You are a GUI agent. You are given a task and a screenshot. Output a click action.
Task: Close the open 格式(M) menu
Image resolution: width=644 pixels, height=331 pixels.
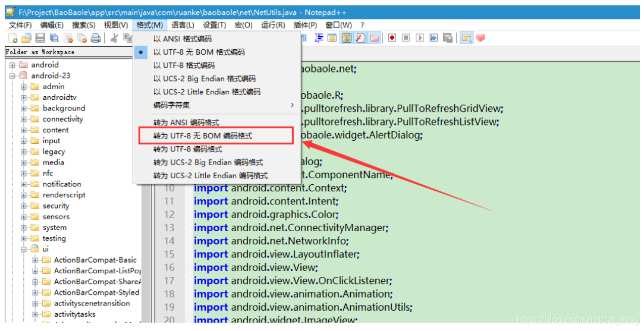point(150,25)
